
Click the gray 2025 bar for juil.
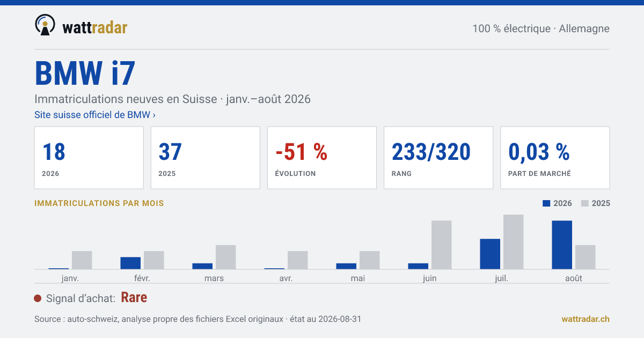[x=514, y=242]
